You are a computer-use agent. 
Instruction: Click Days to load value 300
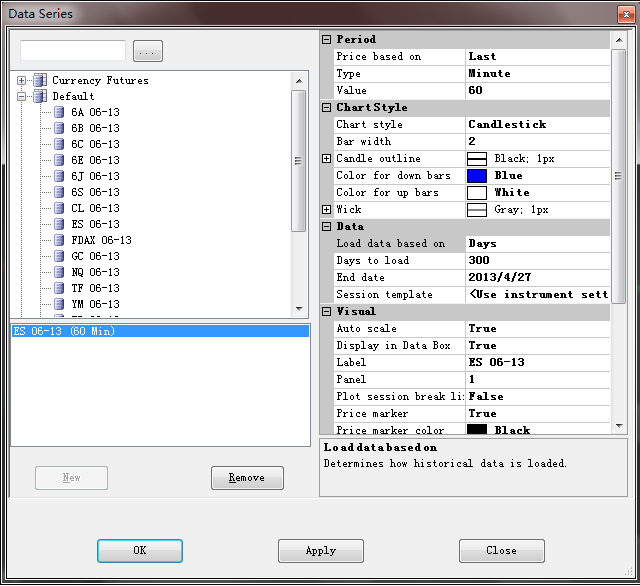pos(538,260)
